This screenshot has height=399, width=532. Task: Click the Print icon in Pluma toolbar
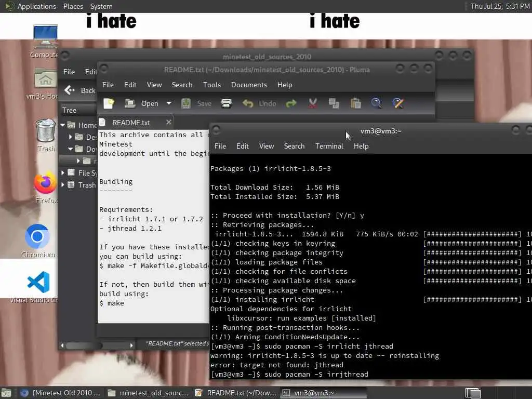[227, 103]
